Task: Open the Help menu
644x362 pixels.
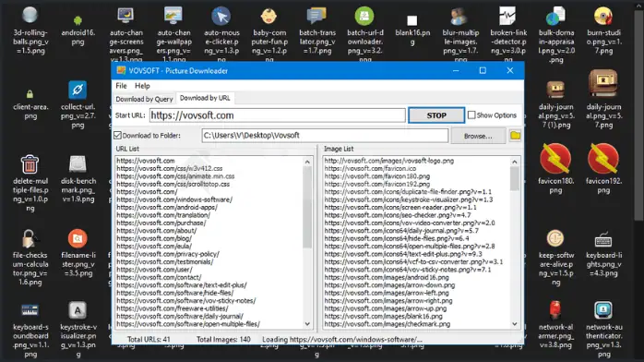Action: click(142, 86)
